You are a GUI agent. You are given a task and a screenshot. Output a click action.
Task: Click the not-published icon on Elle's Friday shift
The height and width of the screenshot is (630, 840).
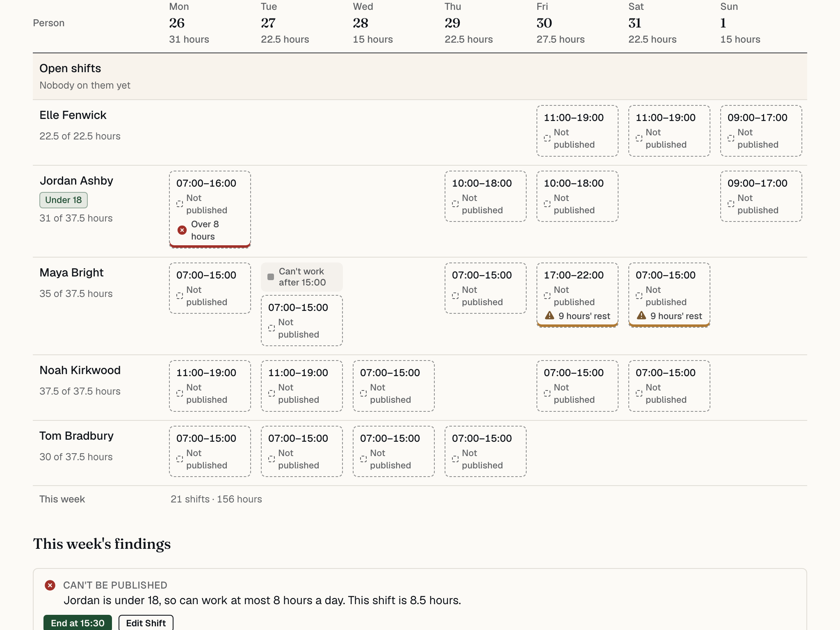point(547,138)
